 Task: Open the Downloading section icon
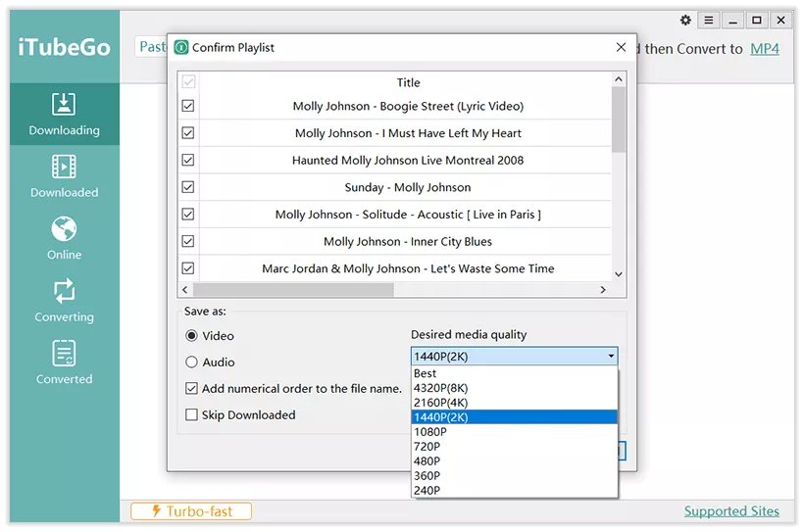[x=64, y=105]
